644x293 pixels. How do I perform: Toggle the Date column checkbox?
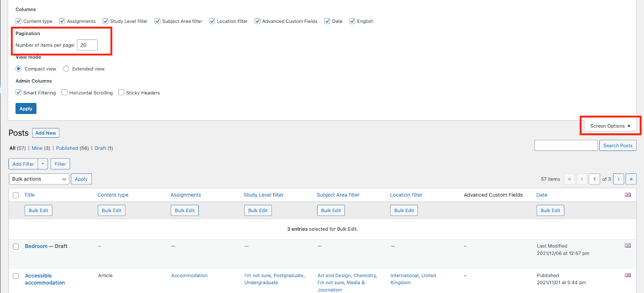(x=327, y=21)
